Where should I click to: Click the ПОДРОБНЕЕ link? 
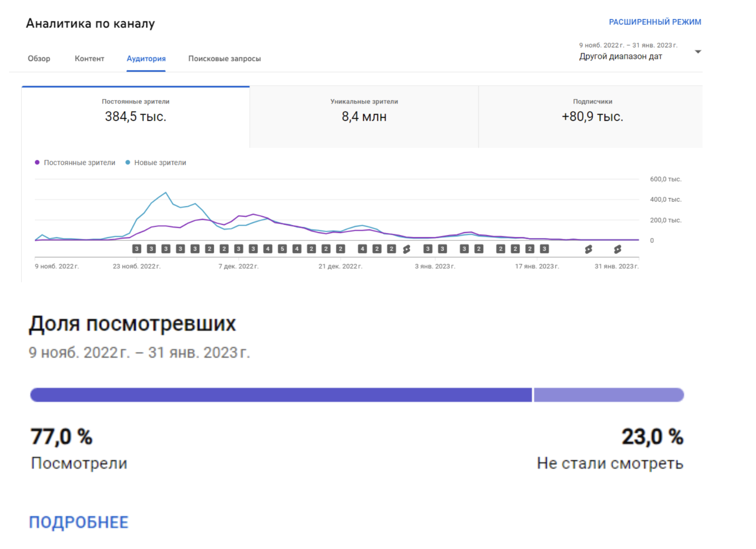tap(79, 522)
